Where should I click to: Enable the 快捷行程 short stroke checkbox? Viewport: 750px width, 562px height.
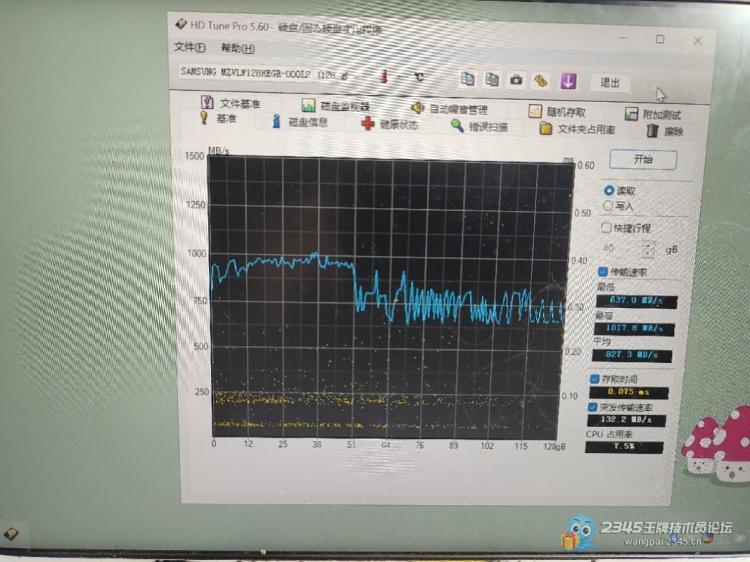tap(606, 228)
